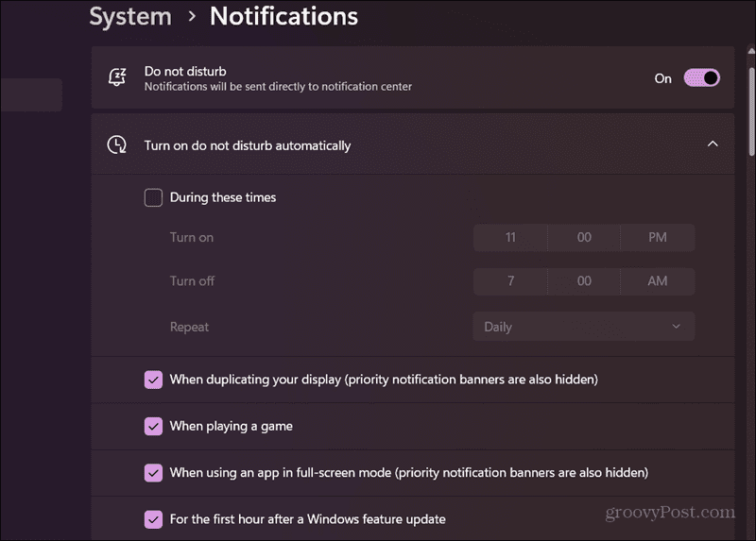Collapse the Turn on do not disturb automatically section
756x541 pixels.
tap(713, 144)
